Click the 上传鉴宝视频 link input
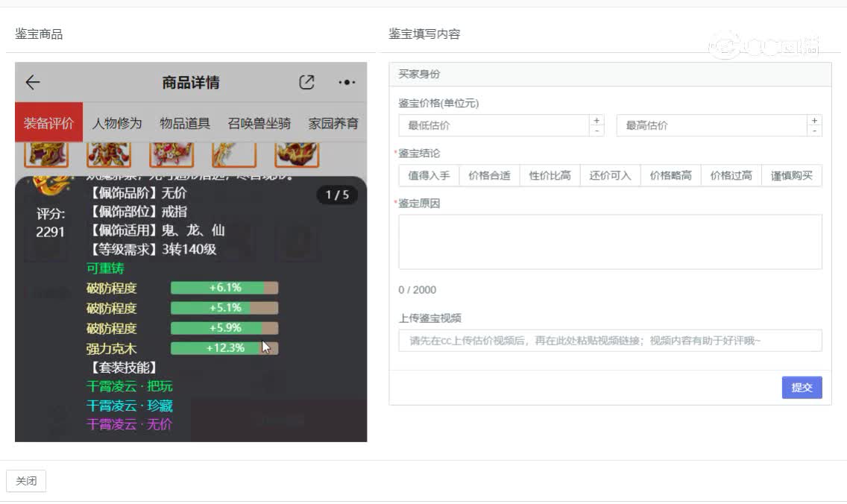 point(611,341)
